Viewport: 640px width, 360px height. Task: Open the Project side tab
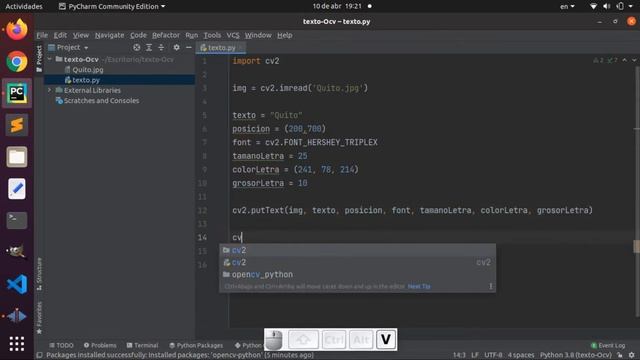tap(39, 59)
